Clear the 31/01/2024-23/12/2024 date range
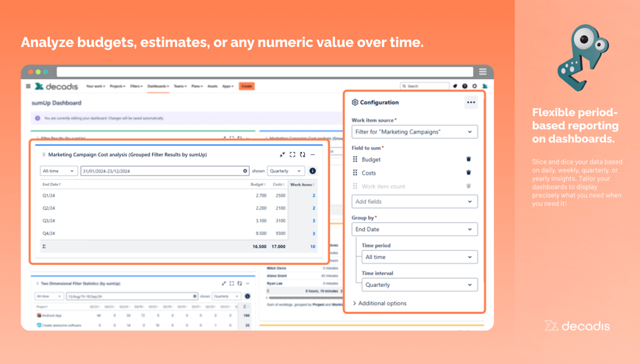Screen dimensions: 640x364 tap(245, 171)
